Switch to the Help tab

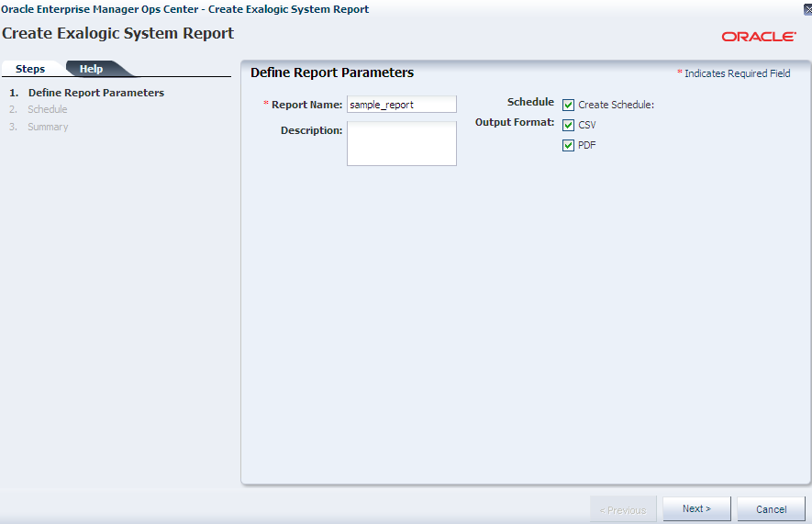coord(91,69)
